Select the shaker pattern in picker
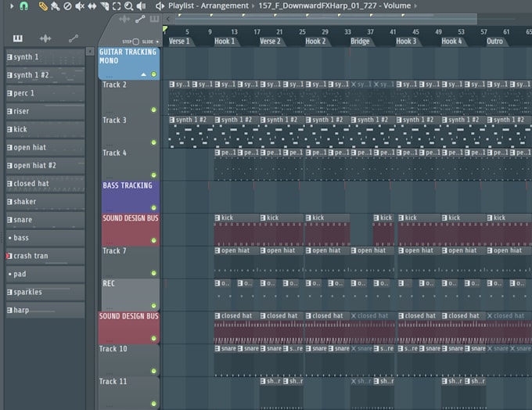Image resolution: width=532 pixels, height=410 pixels. [x=45, y=202]
